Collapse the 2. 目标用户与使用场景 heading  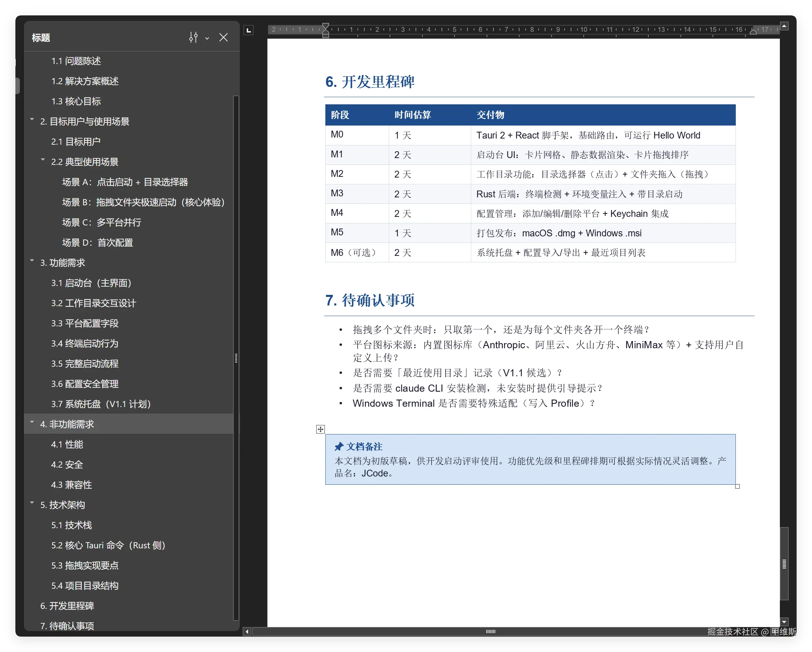pos(32,119)
